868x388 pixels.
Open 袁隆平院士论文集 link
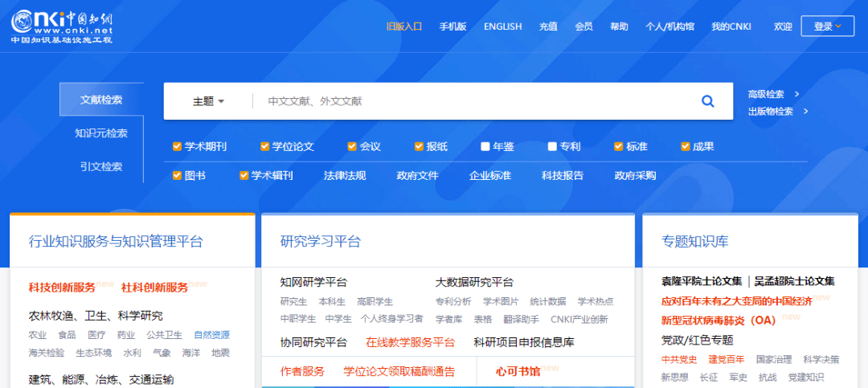[x=702, y=281]
